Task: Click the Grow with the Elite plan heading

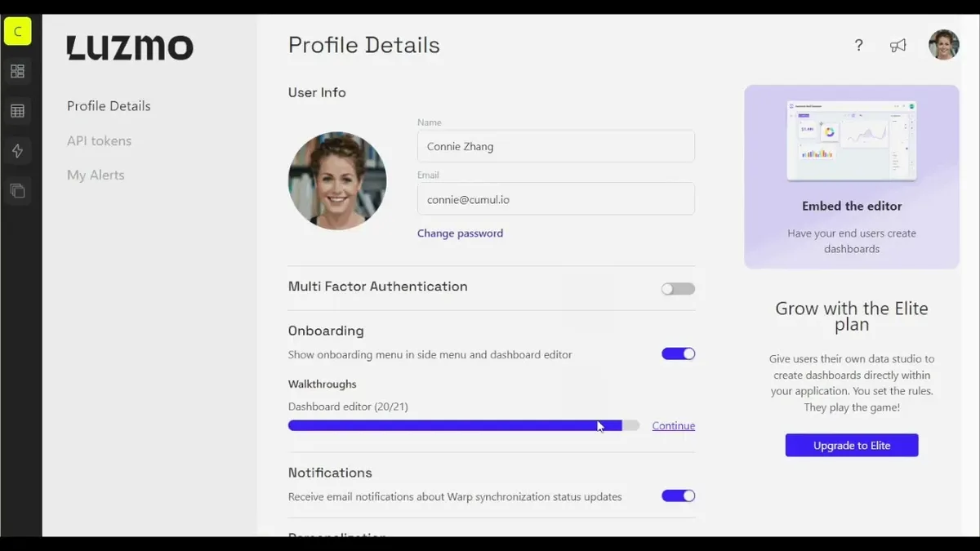Action: [852, 317]
